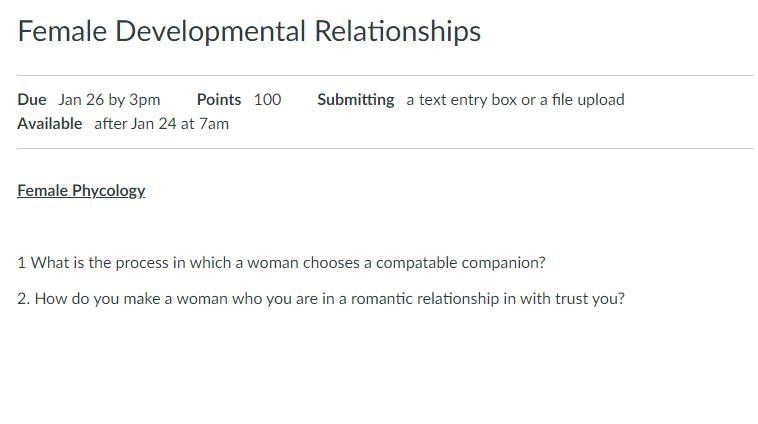This screenshot has width=758, height=424.
Task: Click the after Jan 24 at 7am text
Action: (x=161, y=124)
